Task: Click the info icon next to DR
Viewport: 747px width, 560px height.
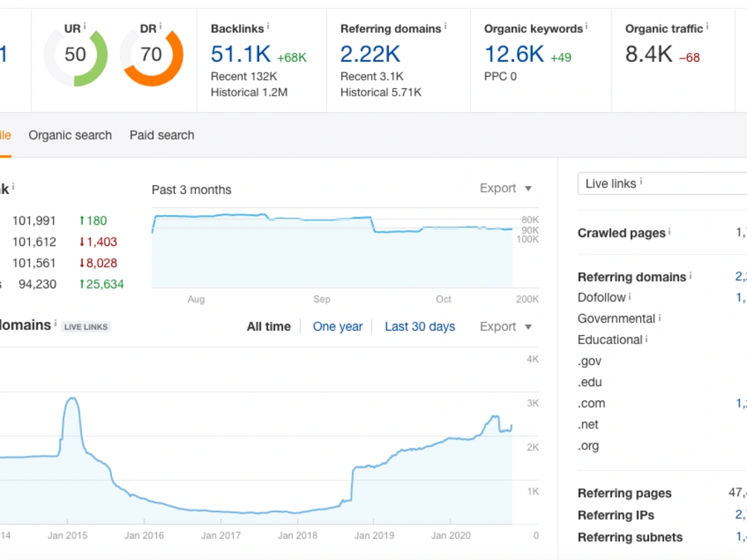Action: pos(161,25)
